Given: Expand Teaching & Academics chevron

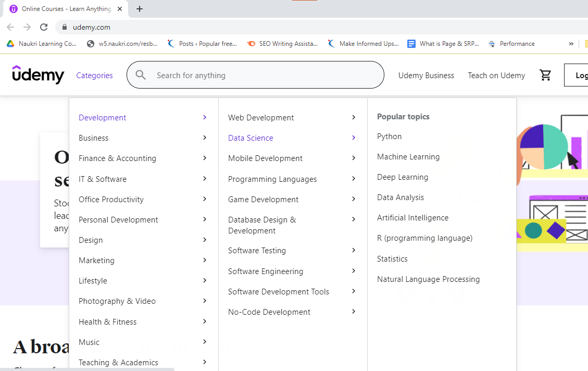Looking at the screenshot, I should tap(205, 362).
